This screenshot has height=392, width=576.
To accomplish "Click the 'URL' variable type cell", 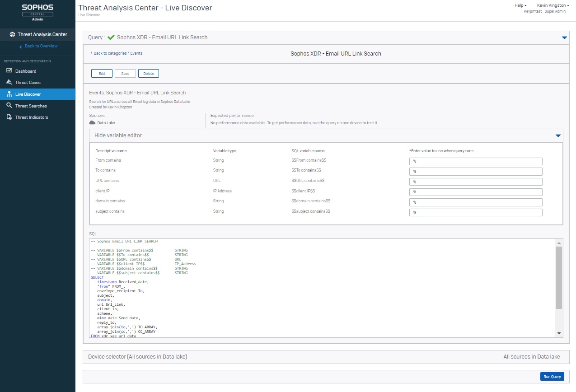I will tap(217, 181).
